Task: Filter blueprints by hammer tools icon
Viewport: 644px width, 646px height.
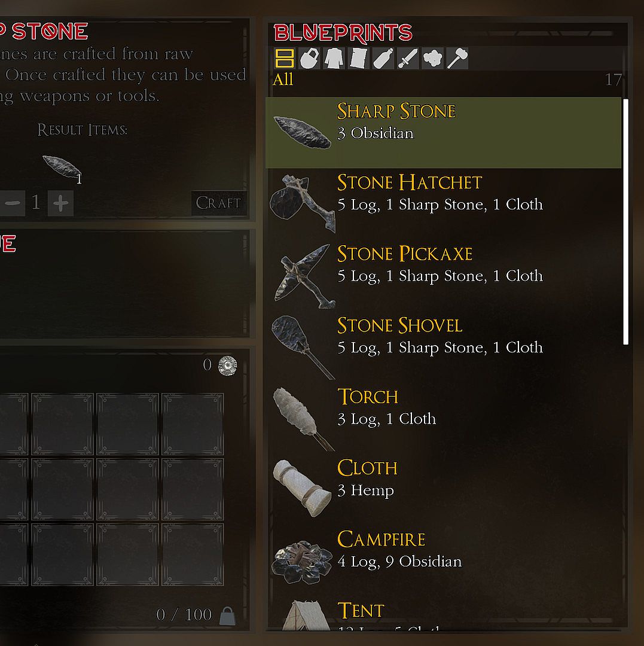Action: pyautogui.click(x=457, y=58)
